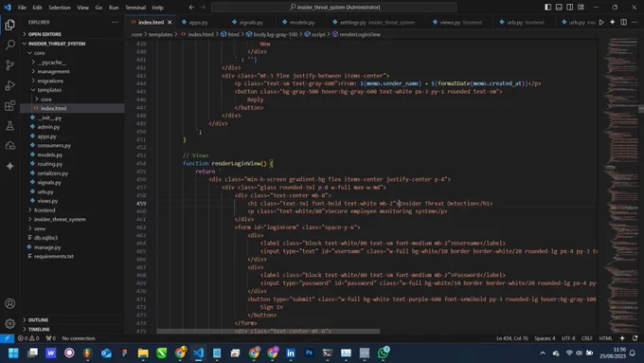The height and width of the screenshot is (363, 644).
Task: Click the sparkle icon in status bar
Action: [622, 338]
